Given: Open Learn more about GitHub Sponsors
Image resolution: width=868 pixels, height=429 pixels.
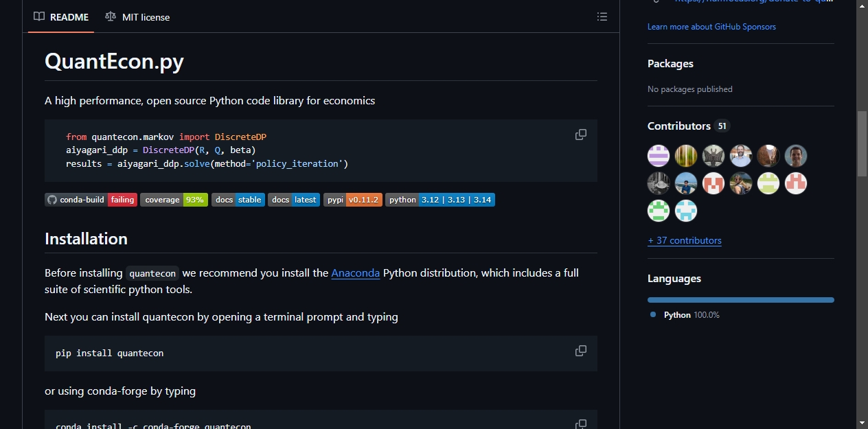Looking at the screenshot, I should (x=711, y=27).
